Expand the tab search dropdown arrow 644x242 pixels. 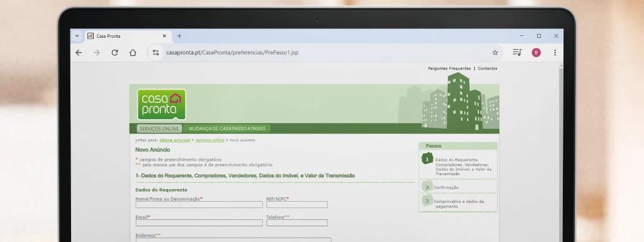pyautogui.click(x=77, y=36)
